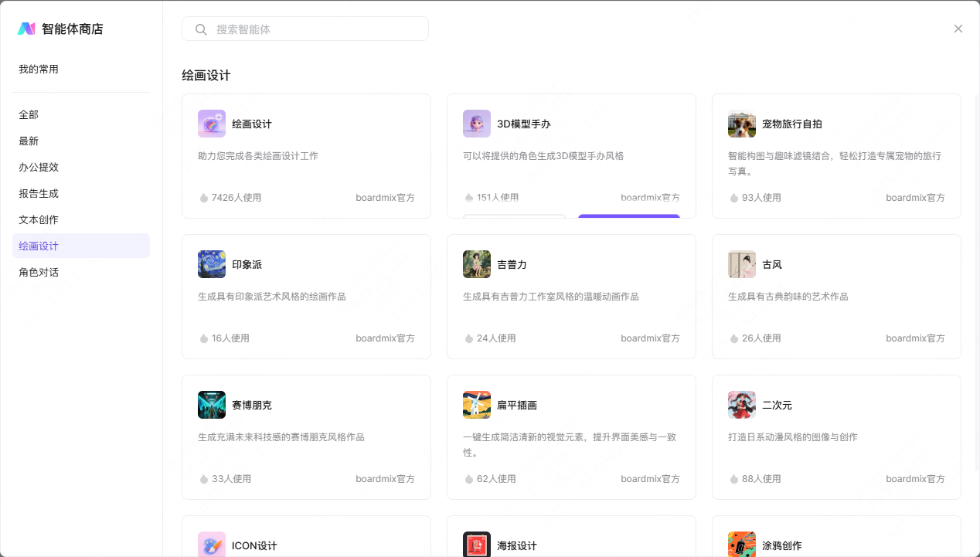Click description 生成充满未来科技感的赛博朋克风格作品

[281, 437]
